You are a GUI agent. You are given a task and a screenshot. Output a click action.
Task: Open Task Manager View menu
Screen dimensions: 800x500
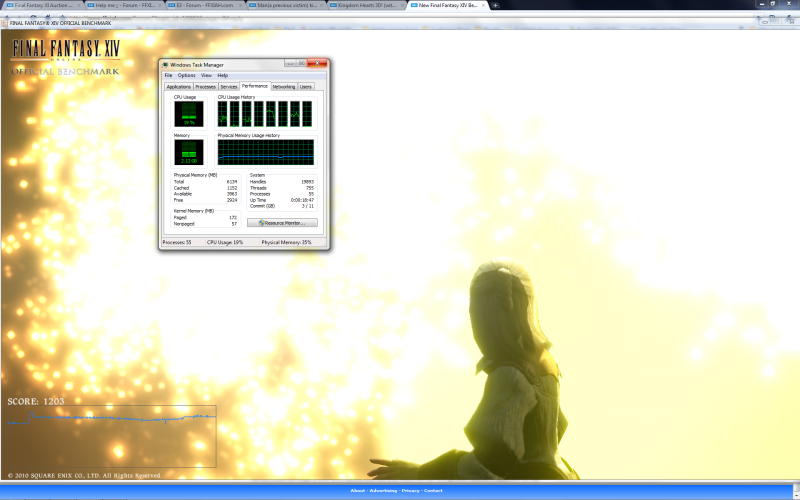point(206,76)
